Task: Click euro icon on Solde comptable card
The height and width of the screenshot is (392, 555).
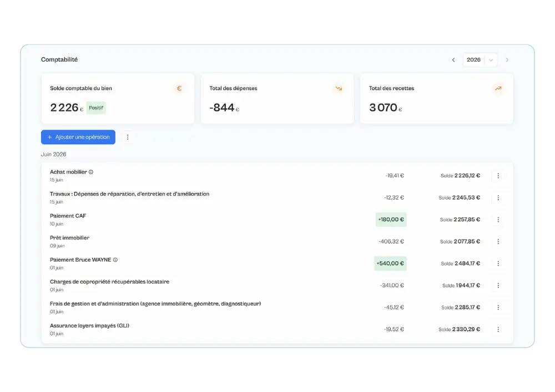Action: [x=179, y=88]
